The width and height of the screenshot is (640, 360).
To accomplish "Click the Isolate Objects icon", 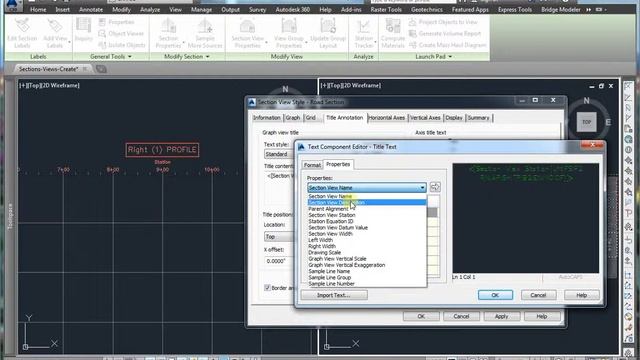I will pos(102,45).
